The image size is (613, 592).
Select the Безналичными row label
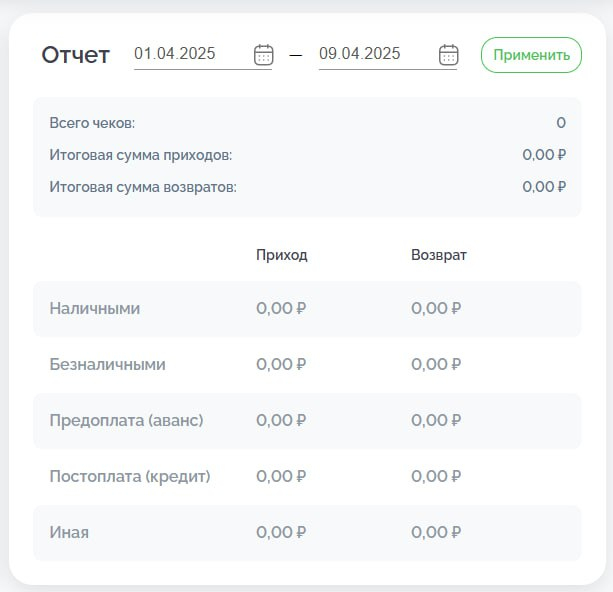coord(108,365)
